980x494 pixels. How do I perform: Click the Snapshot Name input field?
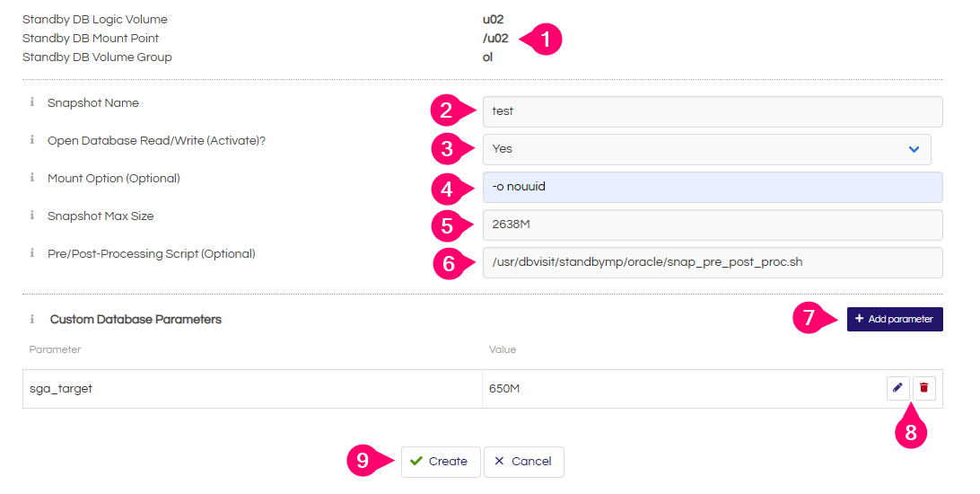713,111
